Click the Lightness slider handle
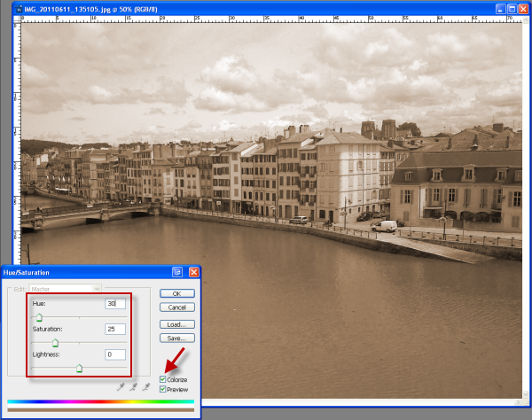The width and height of the screenshot is (532, 420). pos(79,367)
